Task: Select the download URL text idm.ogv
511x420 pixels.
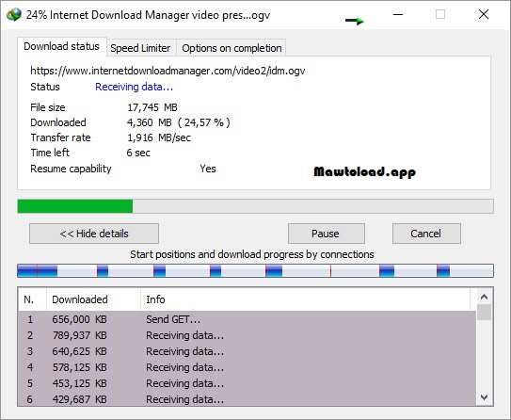Action: click(x=168, y=71)
